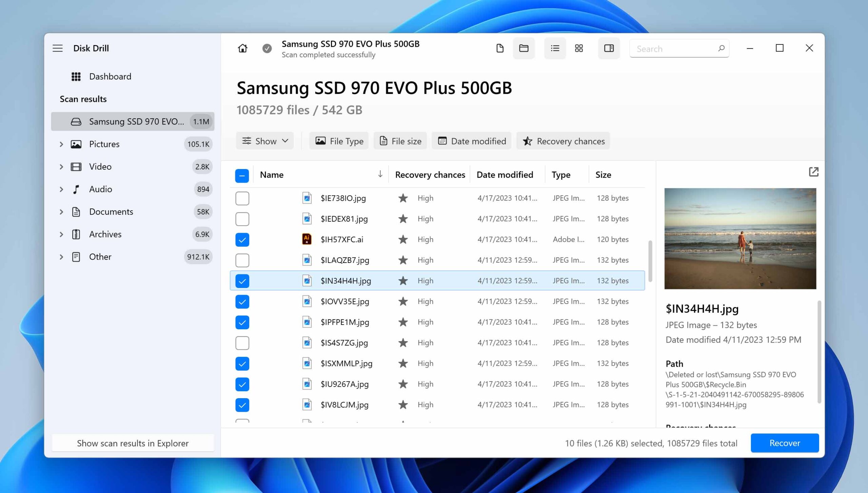Click the JPEG file icon for $IS4S7ZG.jpg
The image size is (868, 493).
[307, 343]
